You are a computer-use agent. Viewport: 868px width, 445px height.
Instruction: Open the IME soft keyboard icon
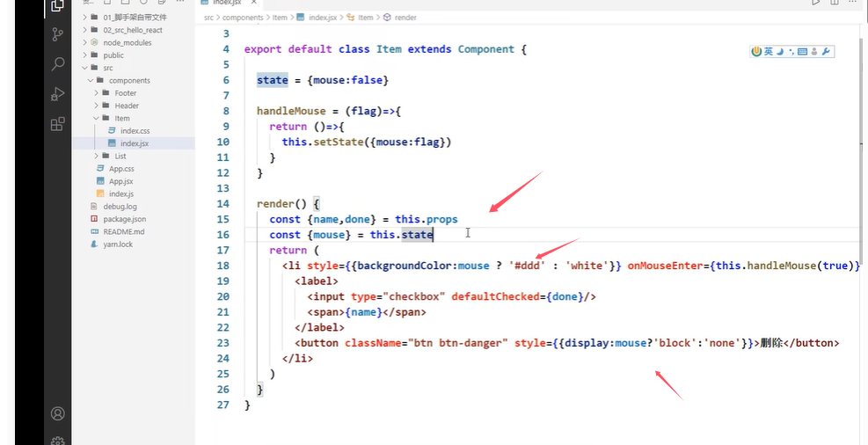click(802, 52)
